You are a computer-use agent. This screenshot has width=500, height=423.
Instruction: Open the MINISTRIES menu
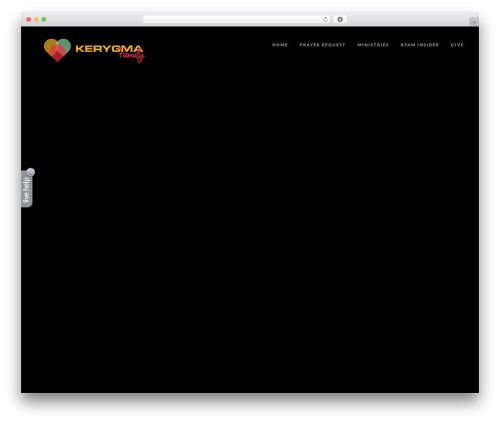point(373,45)
